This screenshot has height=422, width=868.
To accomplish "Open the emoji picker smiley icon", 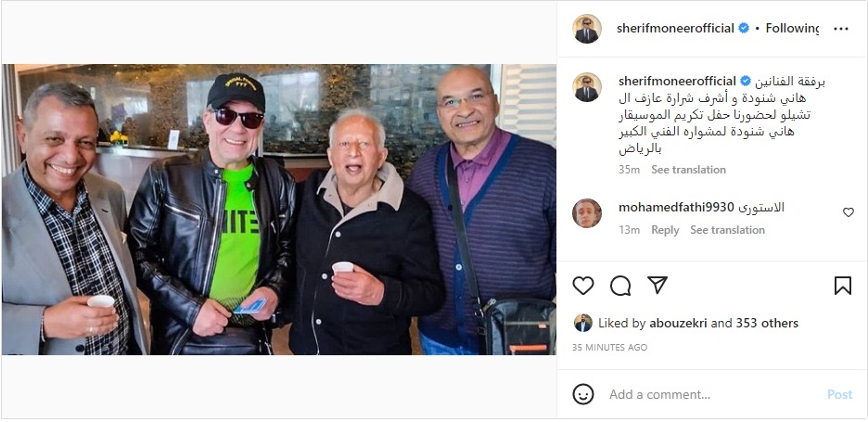I will pos(583,394).
